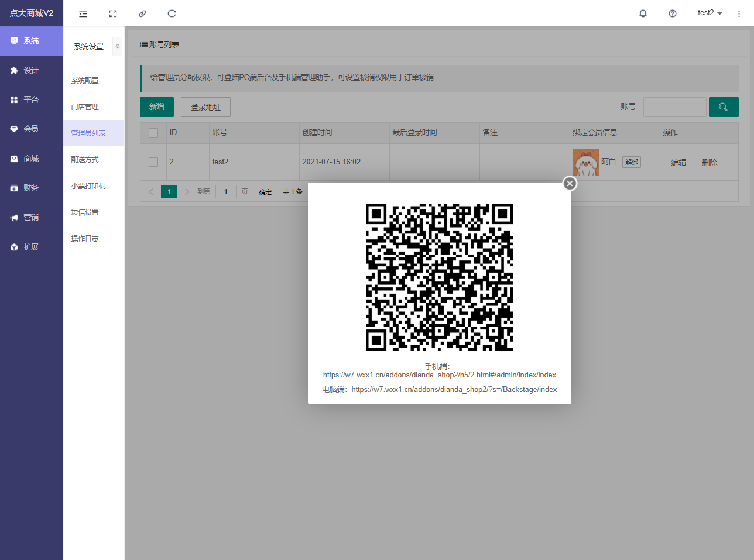The width and height of the screenshot is (754, 560).
Task: Enter fullscreen mode via the expand icon
Action: click(113, 13)
